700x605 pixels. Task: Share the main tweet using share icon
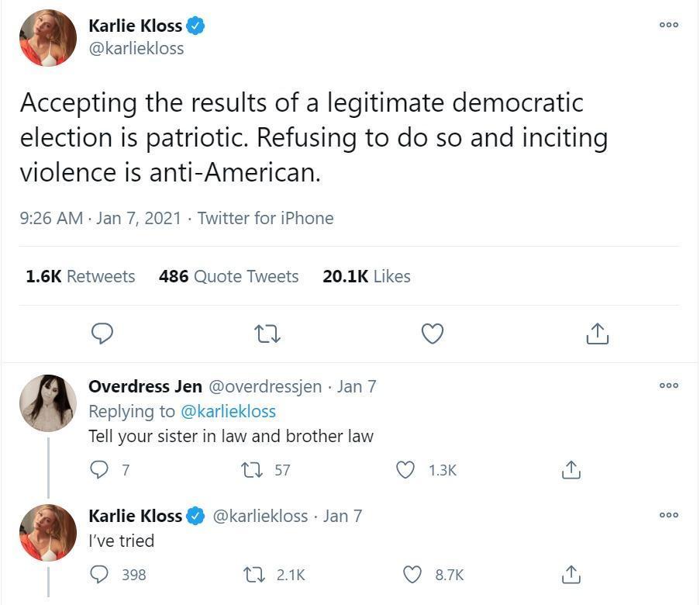pyautogui.click(x=598, y=334)
